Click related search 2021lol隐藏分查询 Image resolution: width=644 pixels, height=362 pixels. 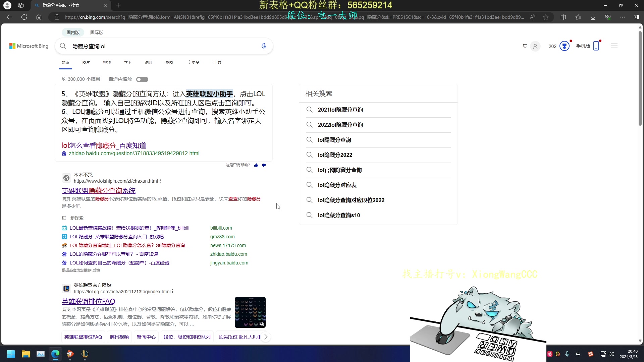[340, 110]
